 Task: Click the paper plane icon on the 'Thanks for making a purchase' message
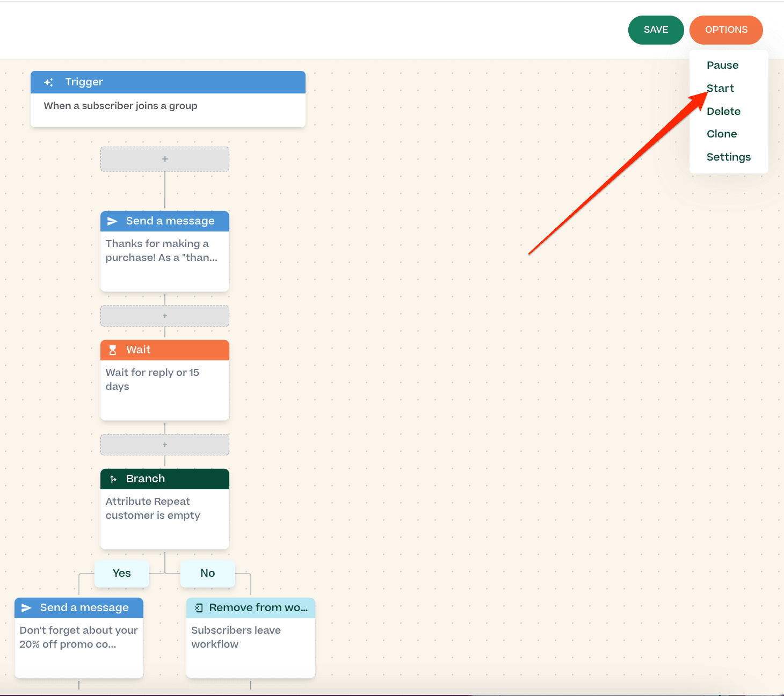tap(112, 221)
